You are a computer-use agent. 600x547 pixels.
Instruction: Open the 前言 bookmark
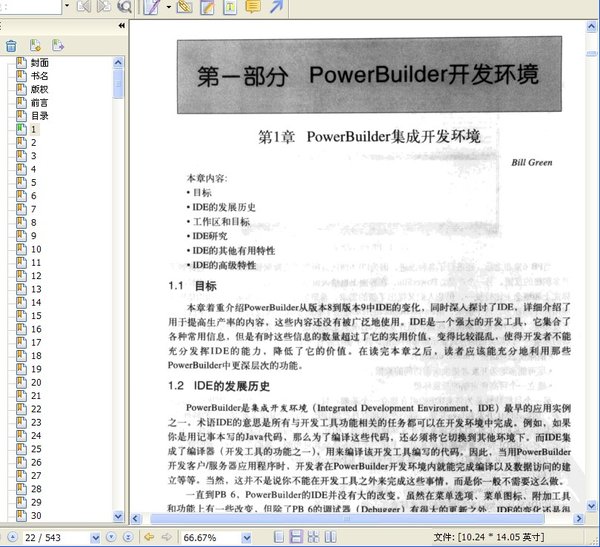click(39, 103)
